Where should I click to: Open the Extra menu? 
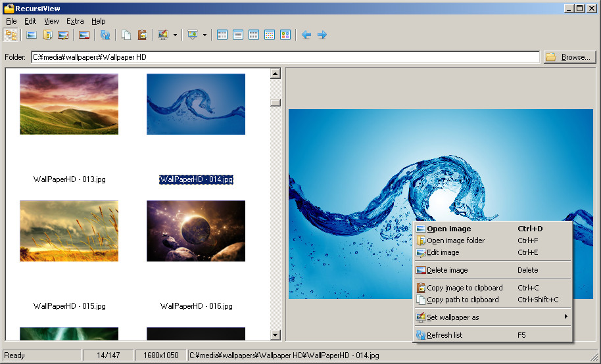(x=75, y=21)
